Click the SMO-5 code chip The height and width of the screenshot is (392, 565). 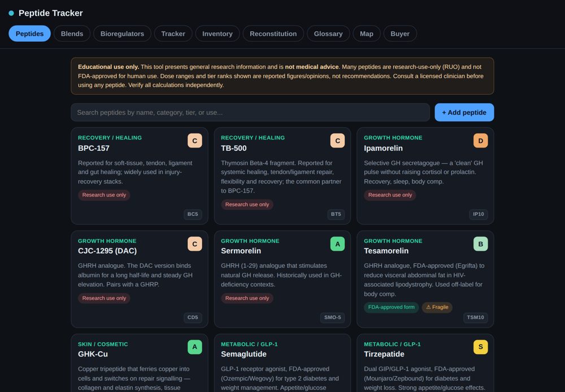click(333, 317)
